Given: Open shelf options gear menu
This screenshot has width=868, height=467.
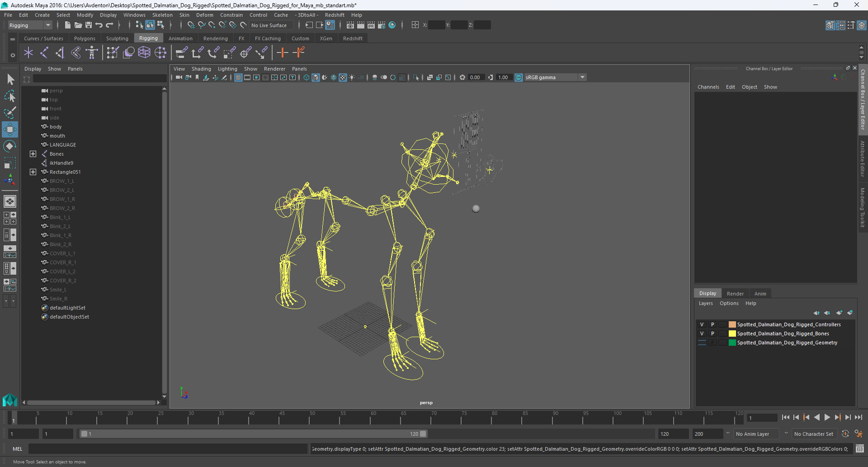Looking at the screenshot, I should point(13,55).
